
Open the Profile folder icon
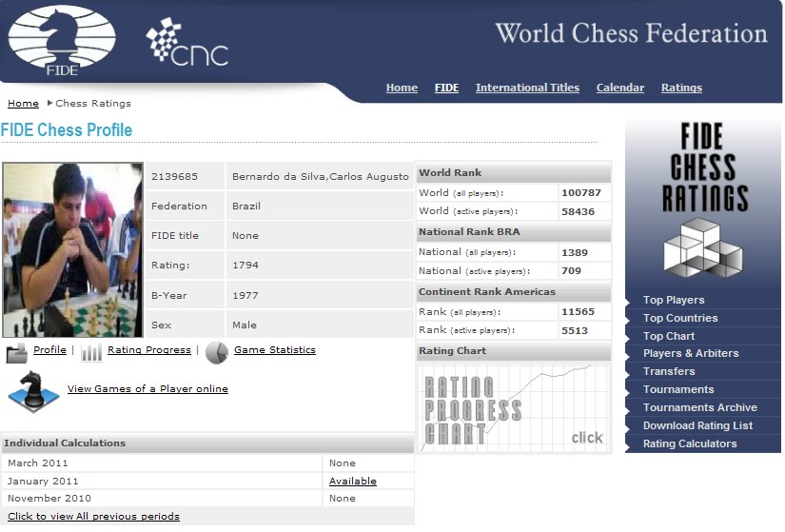16,353
